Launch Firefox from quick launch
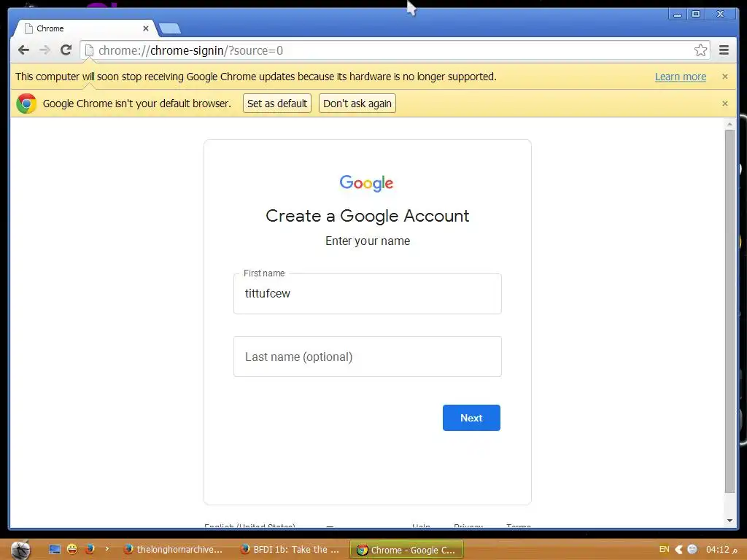Screen dimensions: 747x560 coord(90,550)
